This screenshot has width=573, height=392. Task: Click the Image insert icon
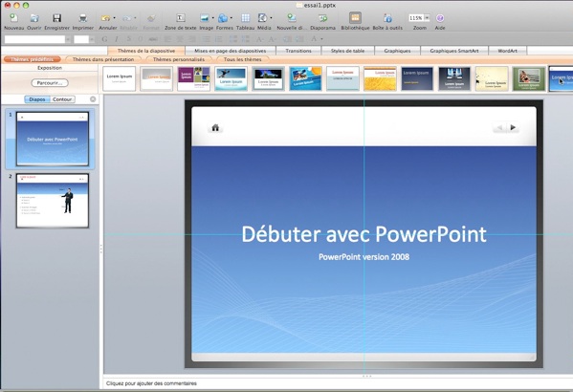(x=205, y=18)
